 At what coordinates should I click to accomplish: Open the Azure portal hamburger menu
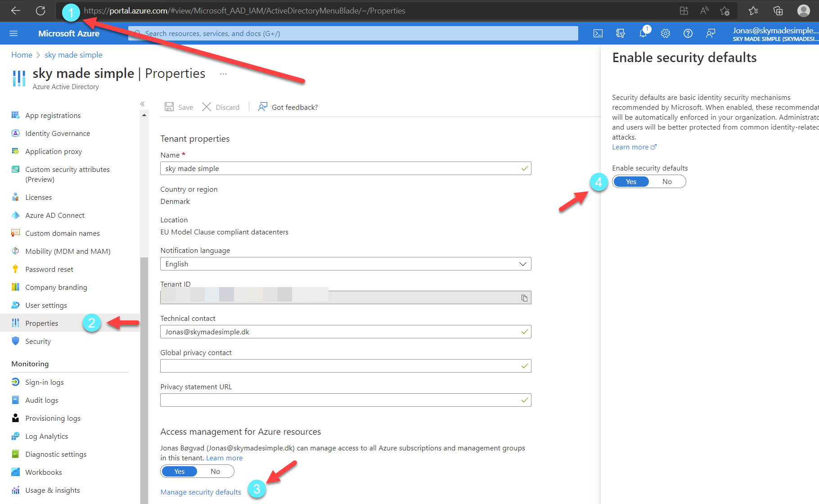pyautogui.click(x=13, y=33)
